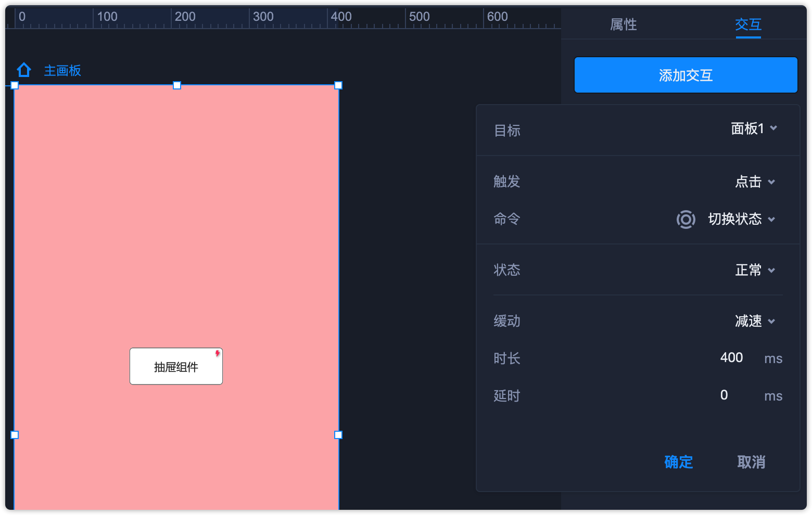Switch to the 属性 tab
Image resolution: width=812 pixels, height=515 pixels.
623,24
